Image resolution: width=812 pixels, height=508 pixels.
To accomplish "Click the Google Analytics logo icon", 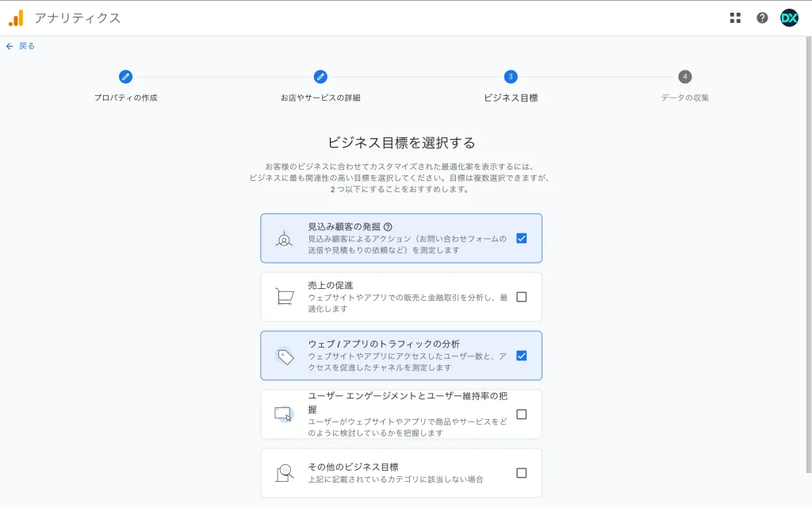I will (16, 17).
